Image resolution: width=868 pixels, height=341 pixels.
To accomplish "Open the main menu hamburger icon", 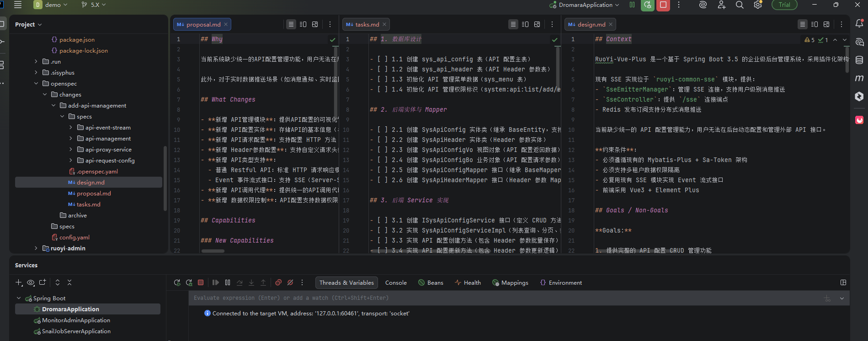I will pyautogui.click(x=18, y=5).
